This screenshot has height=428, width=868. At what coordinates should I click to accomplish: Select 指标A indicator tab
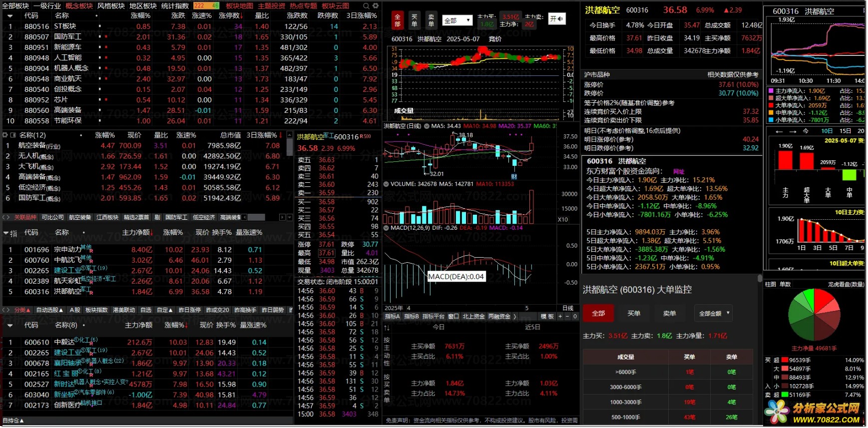tap(392, 316)
